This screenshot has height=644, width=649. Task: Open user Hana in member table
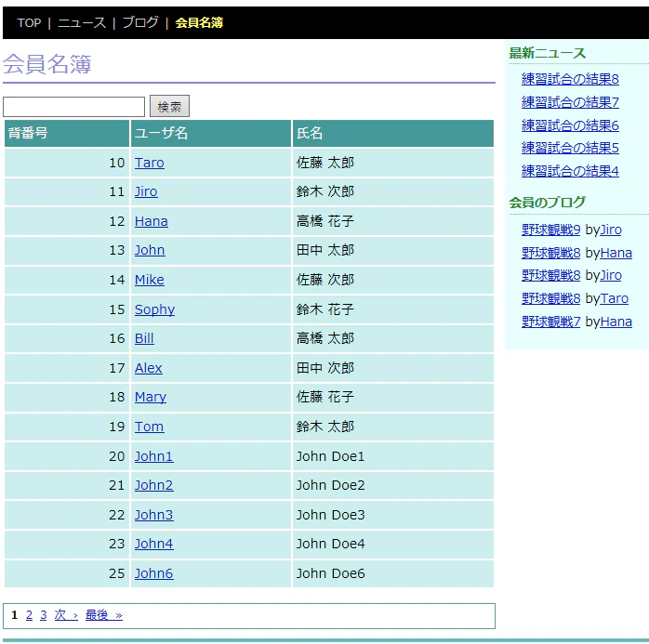click(x=151, y=221)
